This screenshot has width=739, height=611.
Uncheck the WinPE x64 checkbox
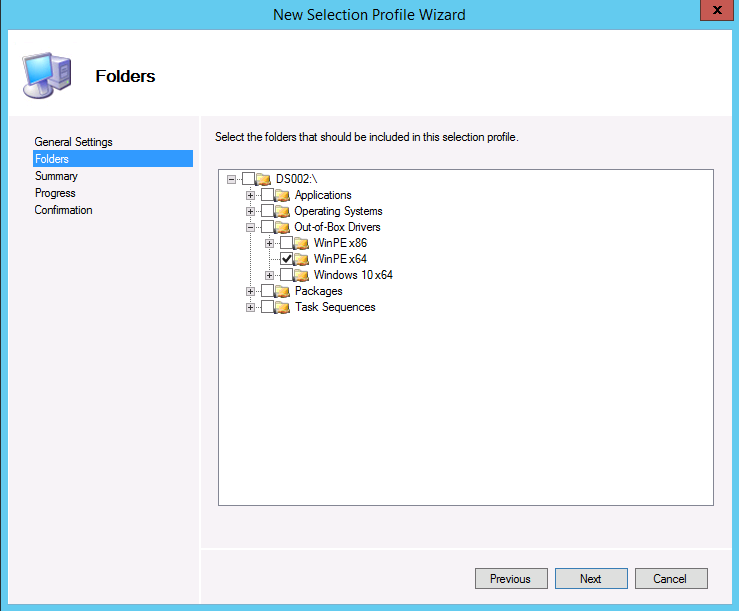[x=287, y=259]
